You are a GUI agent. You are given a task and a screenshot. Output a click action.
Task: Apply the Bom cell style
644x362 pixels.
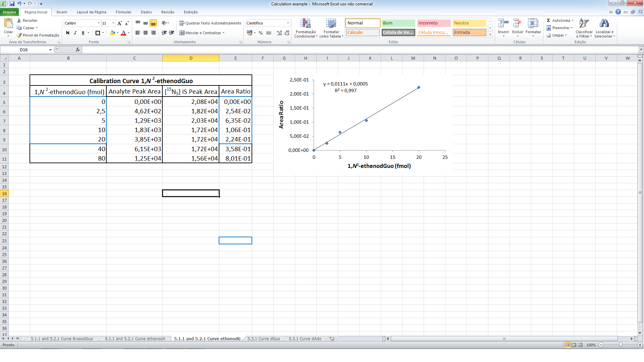pos(398,23)
